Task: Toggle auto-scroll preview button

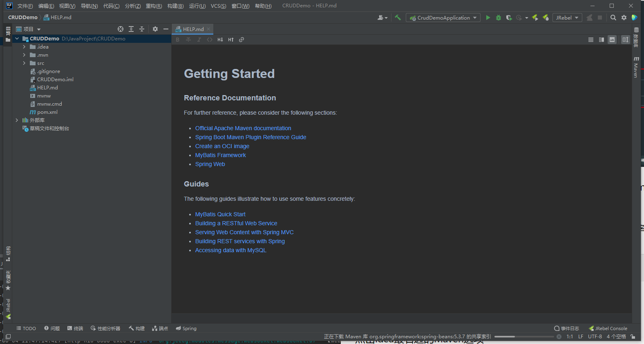Action: [x=626, y=40]
